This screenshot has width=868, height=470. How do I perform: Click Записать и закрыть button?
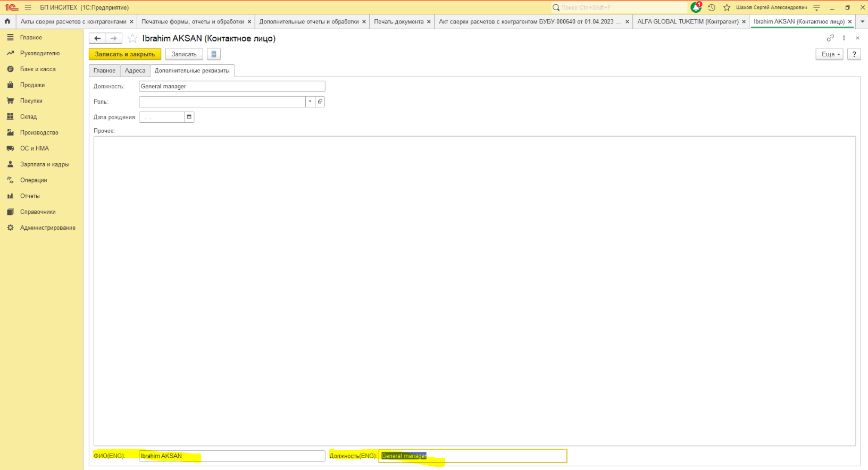pyautogui.click(x=125, y=54)
